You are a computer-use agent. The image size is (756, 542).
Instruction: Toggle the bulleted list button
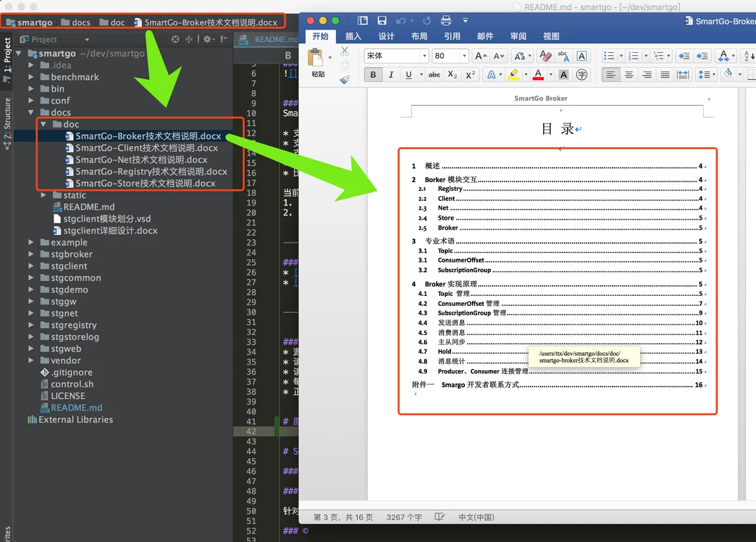point(609,56)
